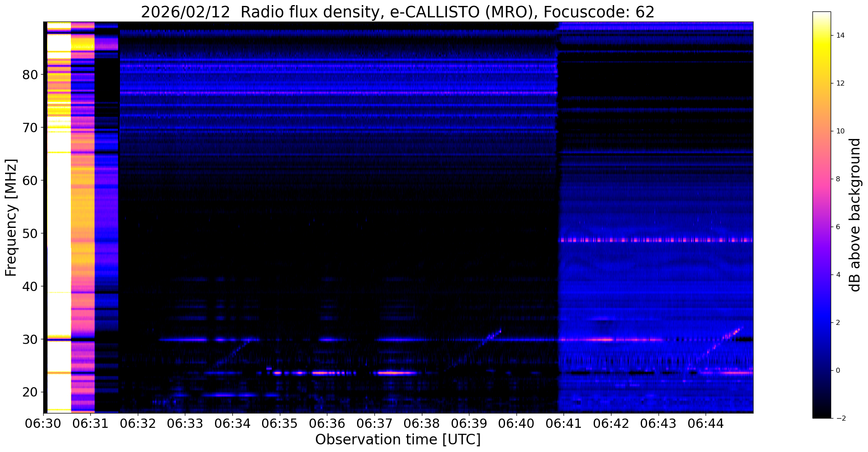Pick the 10 dB colorbar tick label

[x=840, y=131]
